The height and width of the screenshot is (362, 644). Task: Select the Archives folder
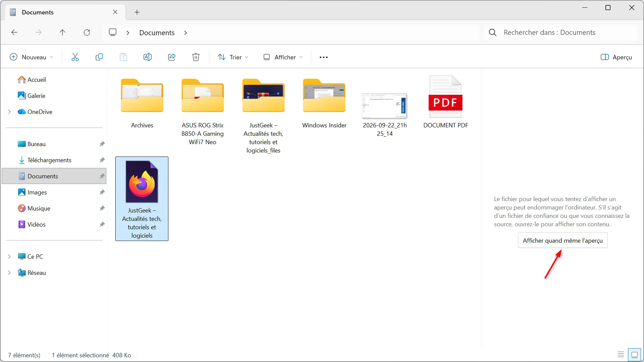click(142, 104)
